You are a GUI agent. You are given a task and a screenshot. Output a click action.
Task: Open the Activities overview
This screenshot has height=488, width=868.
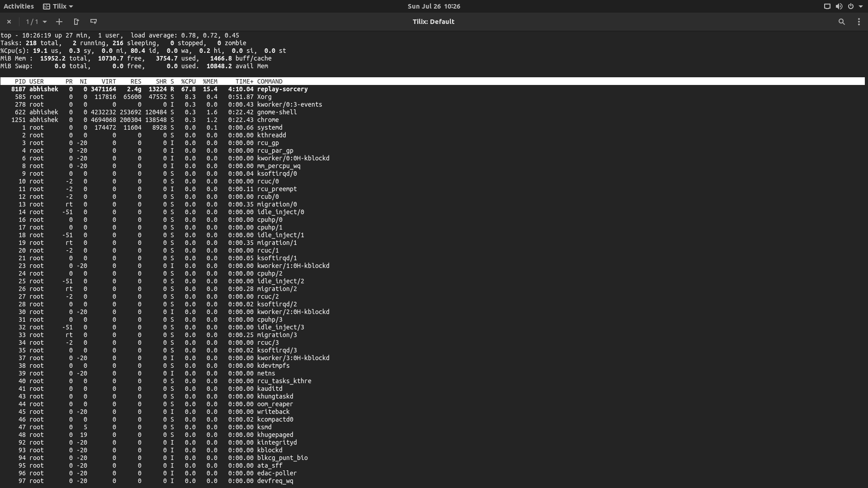pos(19,6)
